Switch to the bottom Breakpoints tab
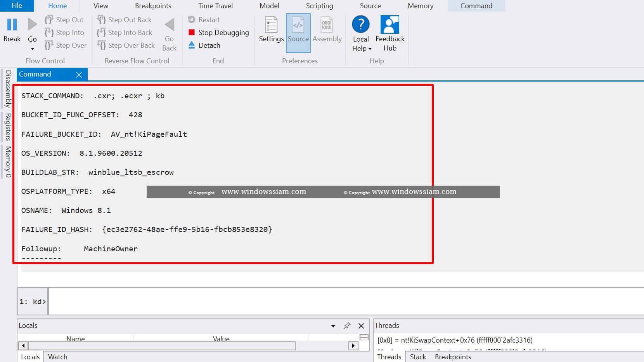Screen dimensions: 644x362 coord(453,357)
